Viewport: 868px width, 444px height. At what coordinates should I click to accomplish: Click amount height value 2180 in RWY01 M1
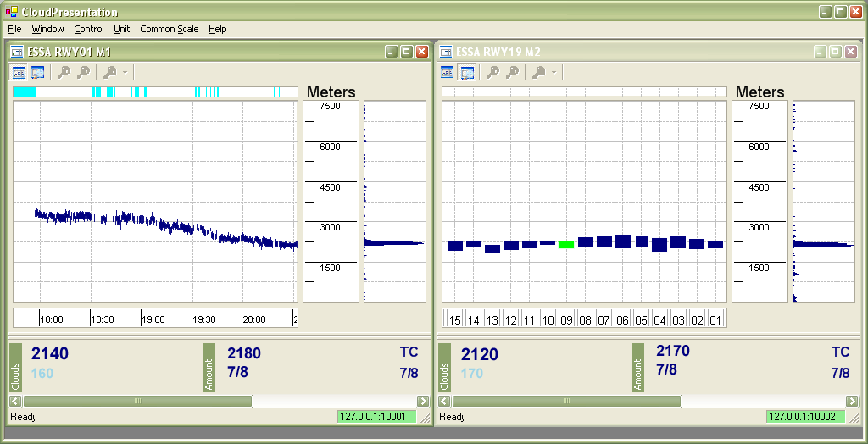pyautogui.click(x=244, y=353)
